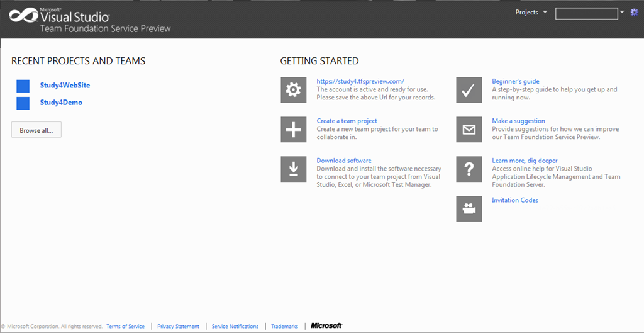Click the blue square icon next to Study4WebSite
This screenshot has height=333, width=644.
23,86
